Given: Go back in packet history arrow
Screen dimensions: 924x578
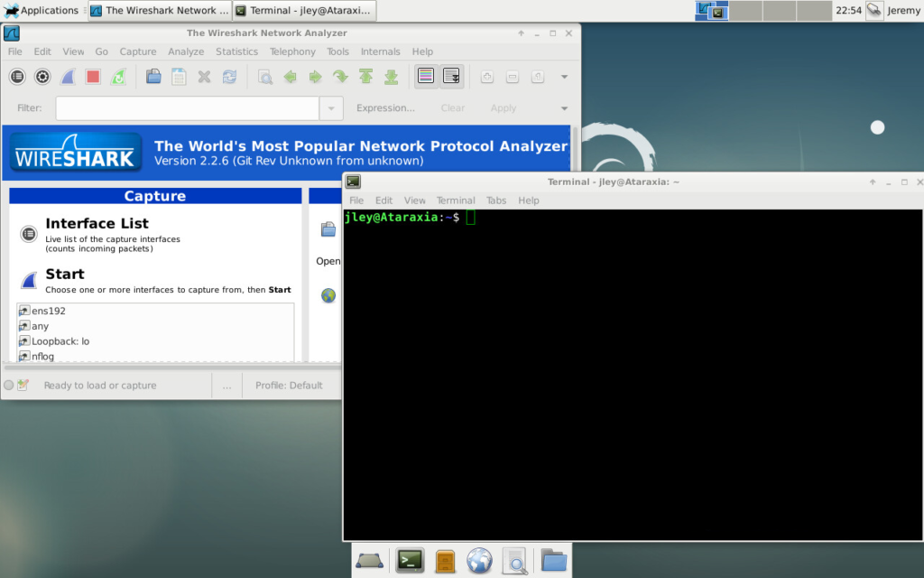Looking at the screenshot, I should (x=291, y=77).
